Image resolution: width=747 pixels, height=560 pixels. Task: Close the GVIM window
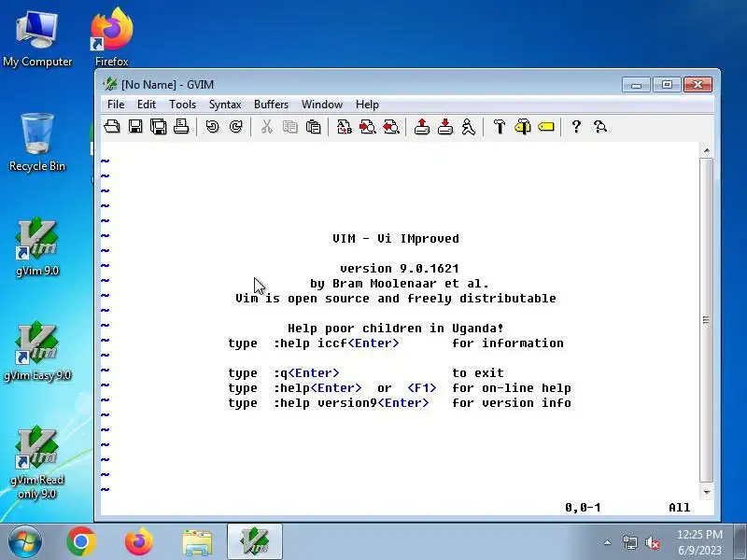point(698,85)
